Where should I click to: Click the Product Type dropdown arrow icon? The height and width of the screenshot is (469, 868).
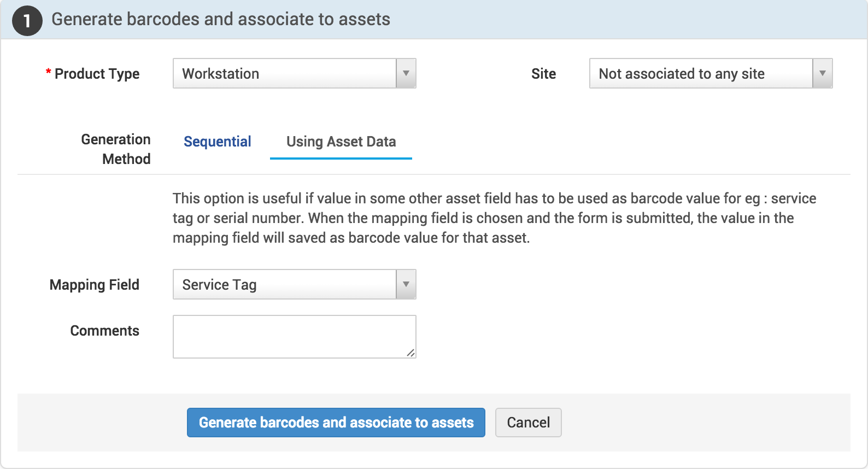pyautogui.click(x=406, y=73)
